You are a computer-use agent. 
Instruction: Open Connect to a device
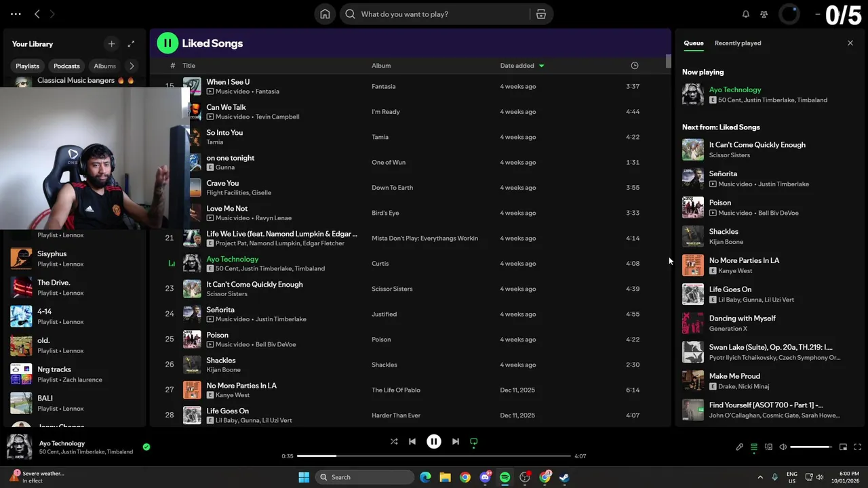pyautogui.click(x=768, y=447)
